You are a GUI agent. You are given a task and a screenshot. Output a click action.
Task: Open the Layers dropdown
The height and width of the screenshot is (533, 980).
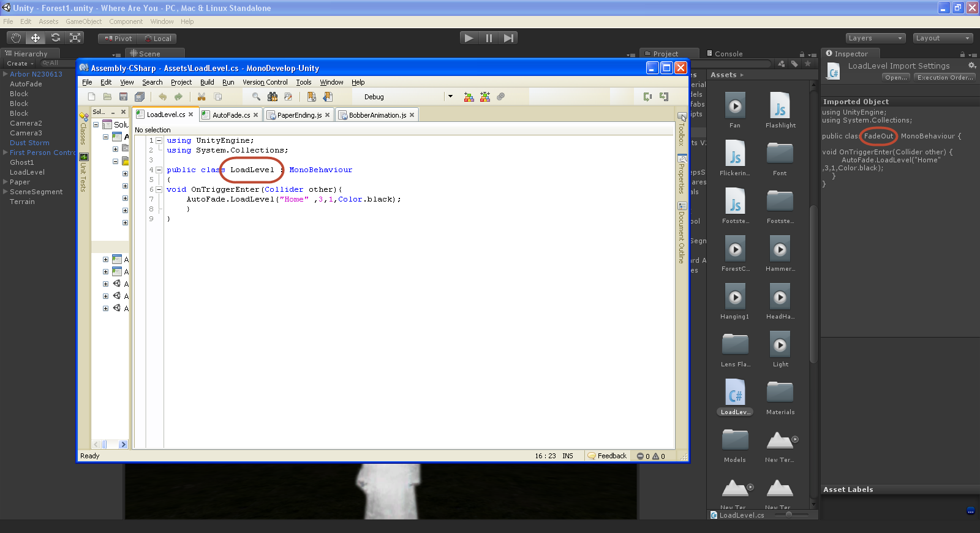pyautogui.click(x=876, y=38)
